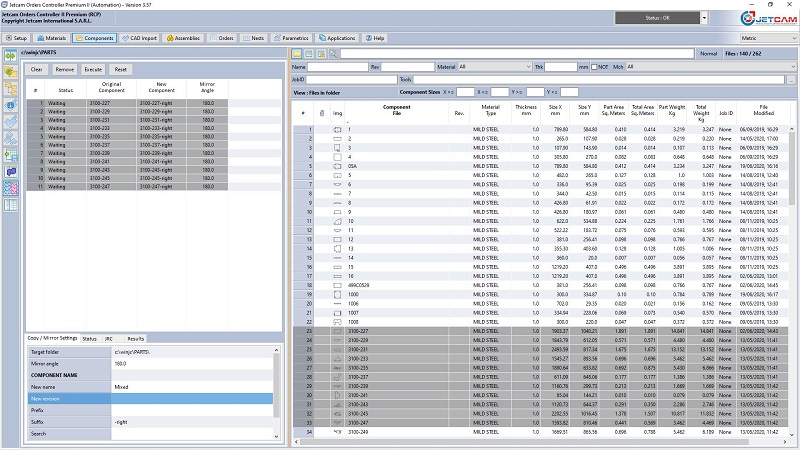Screen dimensions: 800x450
Task: Click the magnifier search icon in file toolbar
Action: click(334, 53)
